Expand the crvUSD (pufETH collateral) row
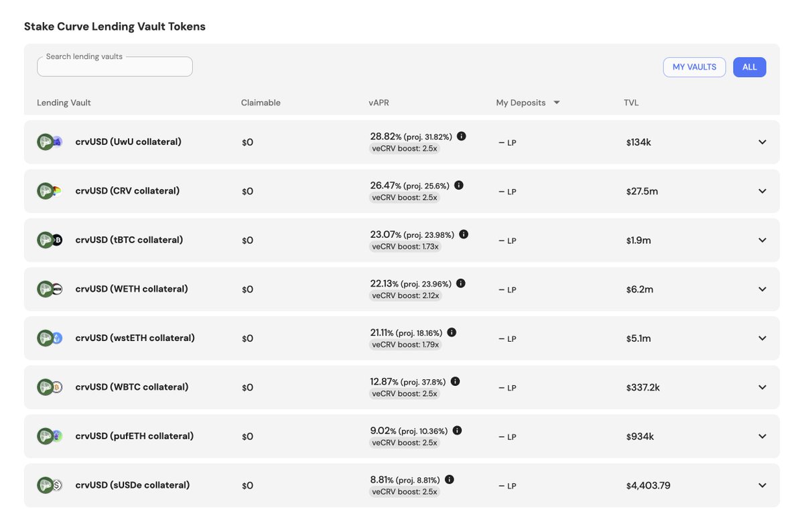804x532 pixels. tap(762, 436)
